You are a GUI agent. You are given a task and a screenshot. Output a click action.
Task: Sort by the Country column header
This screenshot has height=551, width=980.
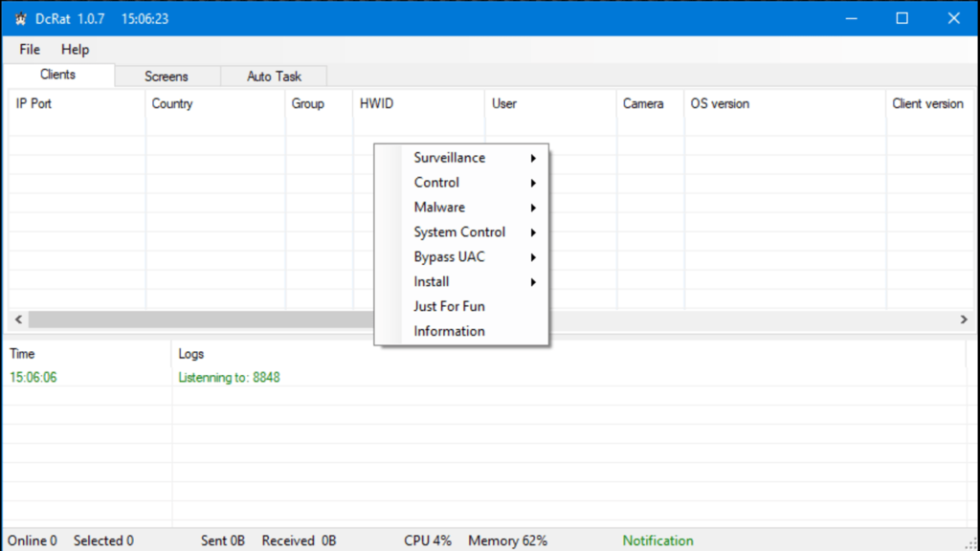215,103
